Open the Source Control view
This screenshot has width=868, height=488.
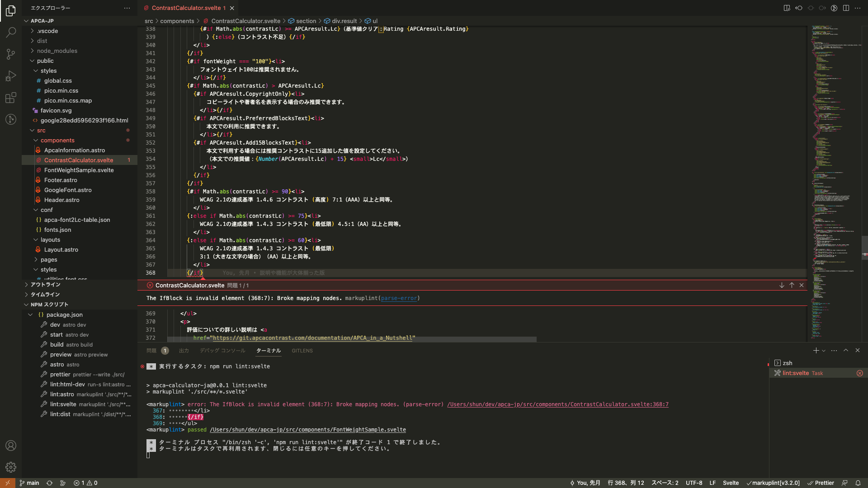11,54
